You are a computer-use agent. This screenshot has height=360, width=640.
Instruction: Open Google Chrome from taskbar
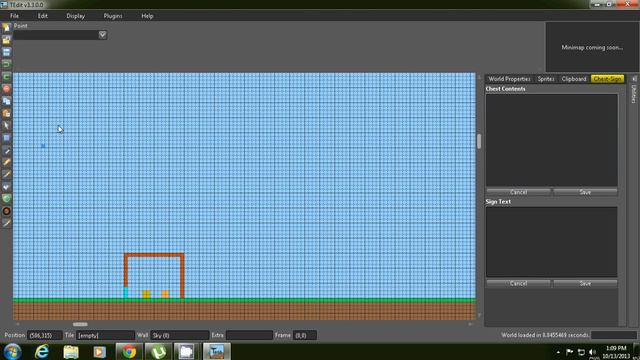coord(129,351)
